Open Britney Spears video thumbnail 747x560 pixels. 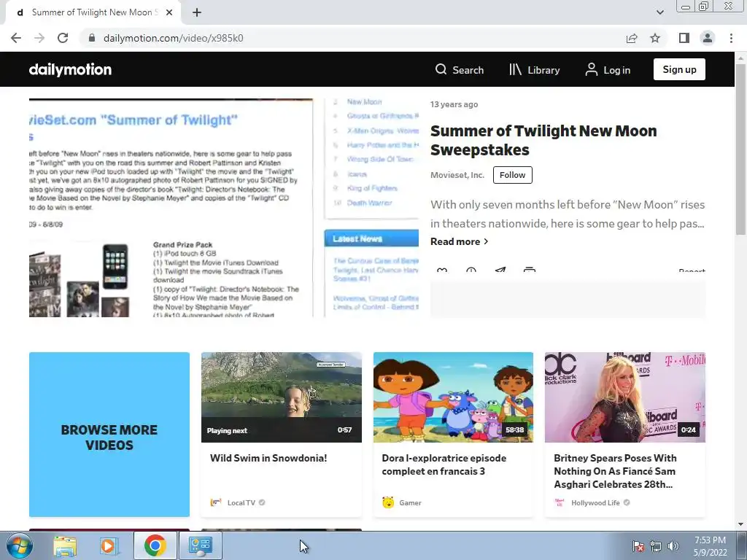(625, 397)
